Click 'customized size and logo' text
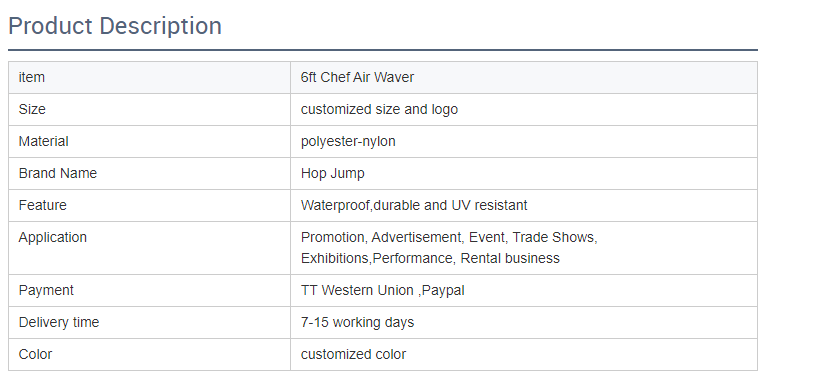The height and width of the screenshot is (380, 816). (x=379, y=110)
